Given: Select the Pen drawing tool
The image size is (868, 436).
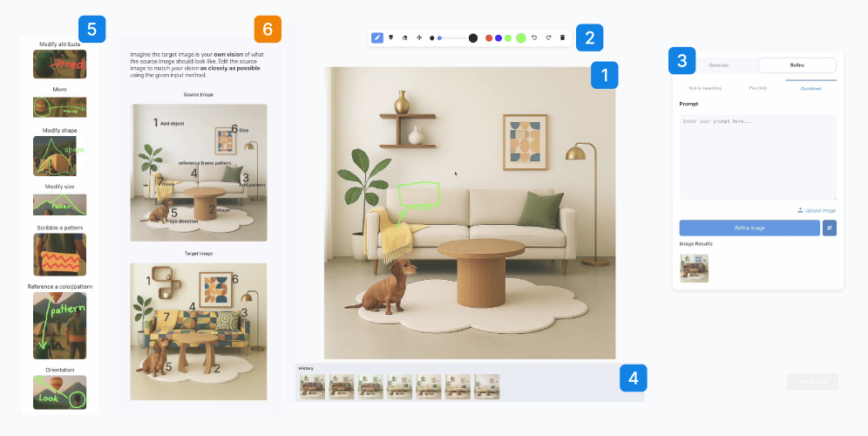Looking at the screenshot, I should 377,37.
